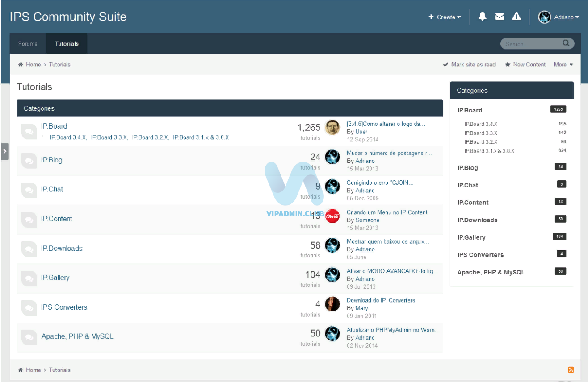
Task: Click the Coca-Cola avatar of Someone
Action: click(332, 216)
